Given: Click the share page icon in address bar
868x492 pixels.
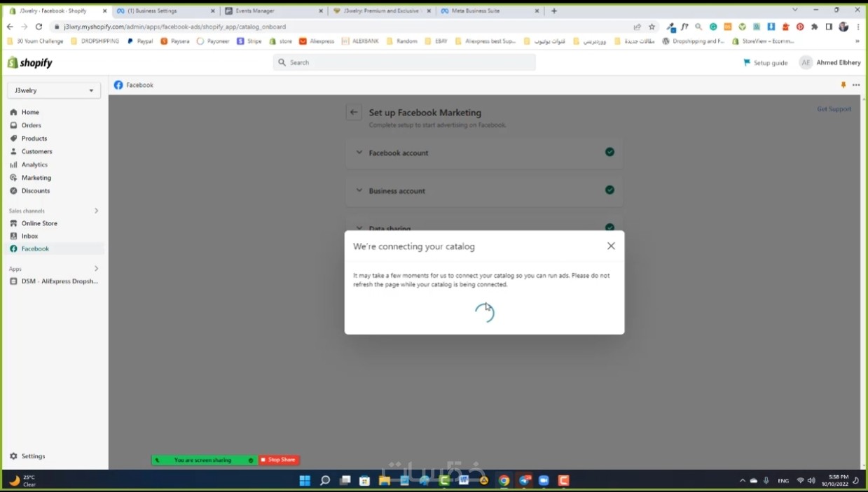Looking at the screenshot, I should [637, 27].
